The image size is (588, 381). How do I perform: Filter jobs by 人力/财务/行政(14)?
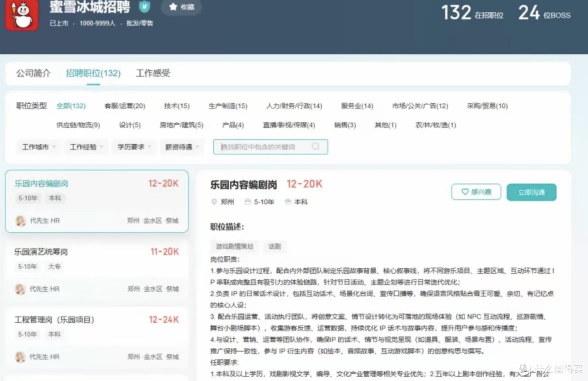pyautogui.click(x=295, y=106)
